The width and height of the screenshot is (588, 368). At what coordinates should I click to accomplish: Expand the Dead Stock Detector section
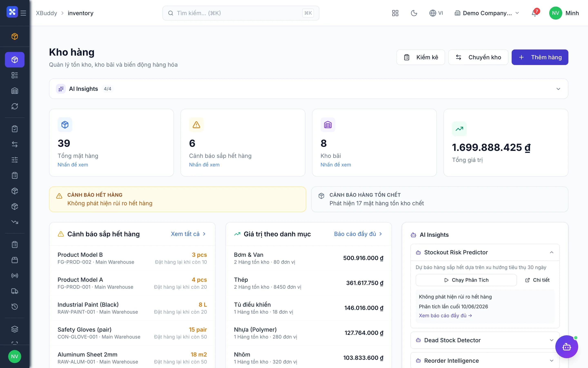tap(551, 340)
